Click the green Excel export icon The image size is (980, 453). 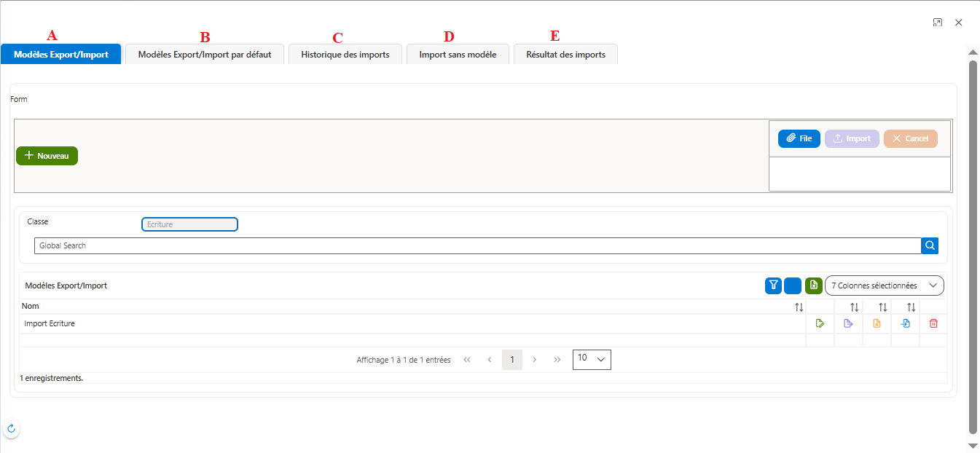click(814, 285)
